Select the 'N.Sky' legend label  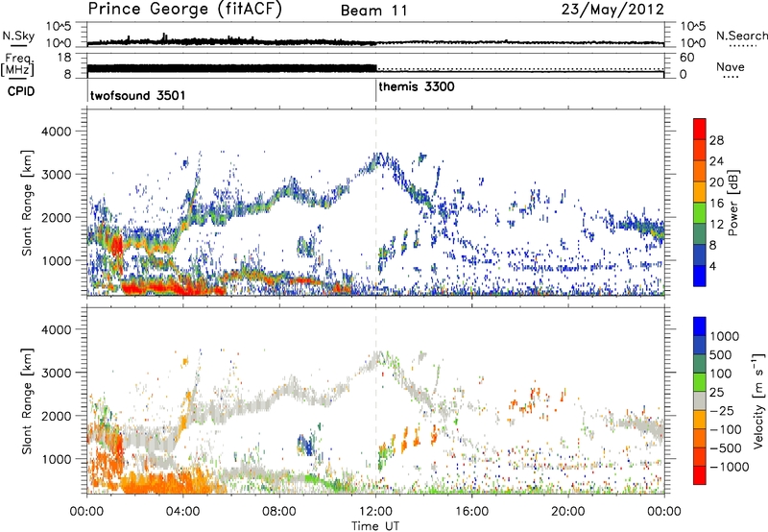[x=18, y=36]
